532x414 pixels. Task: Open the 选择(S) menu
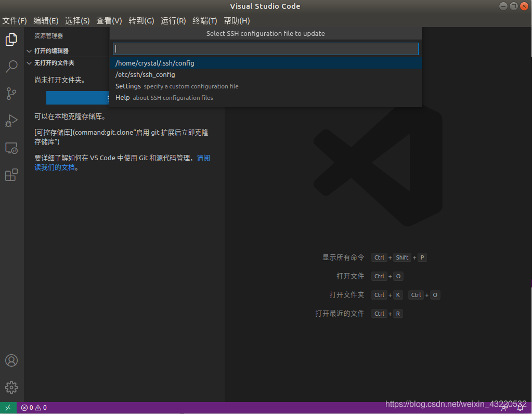click(77, 21)
